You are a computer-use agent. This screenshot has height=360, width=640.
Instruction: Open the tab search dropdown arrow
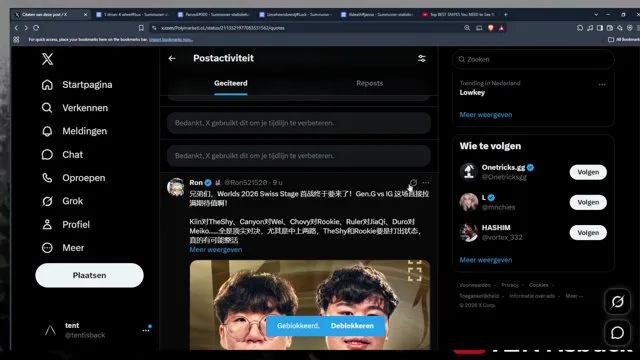coord(596,15)
